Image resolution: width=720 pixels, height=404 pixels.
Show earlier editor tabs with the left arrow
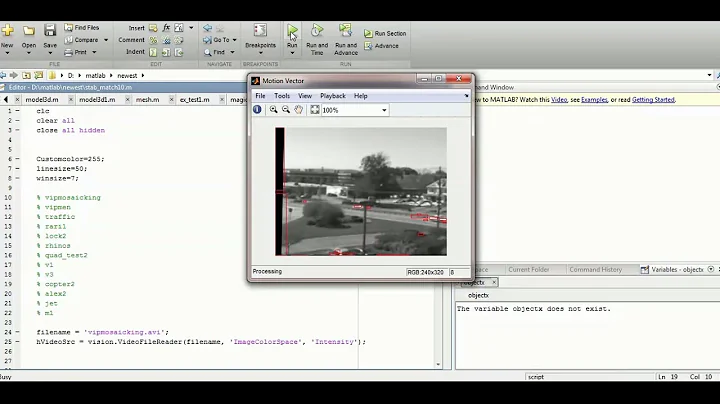(x=6, y=100)
